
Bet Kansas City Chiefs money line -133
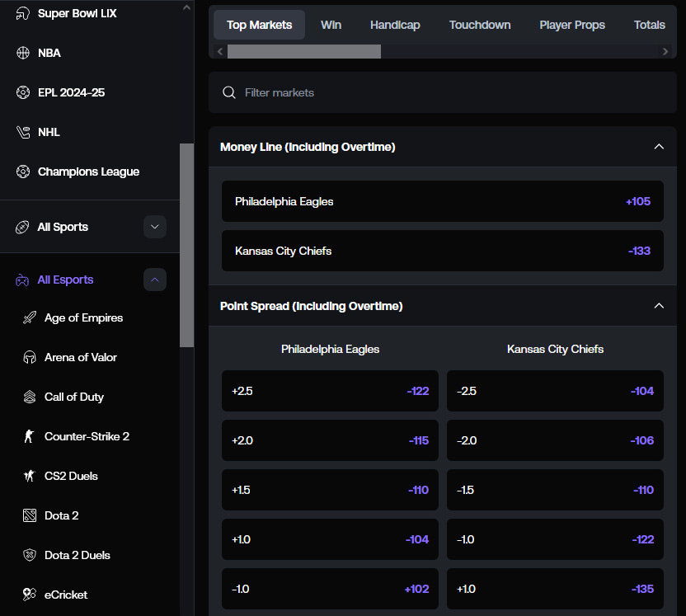pyautogui.click(x=443, y=251)
